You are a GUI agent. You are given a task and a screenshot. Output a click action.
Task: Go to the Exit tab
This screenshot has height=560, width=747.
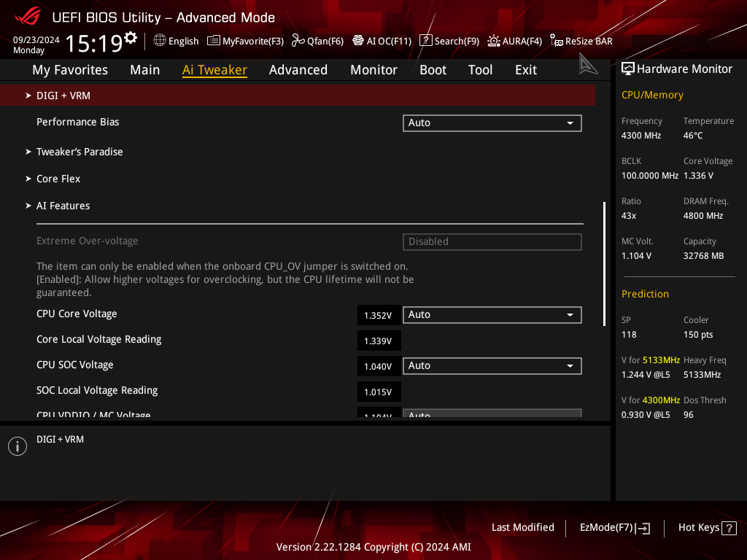[526, 70]
